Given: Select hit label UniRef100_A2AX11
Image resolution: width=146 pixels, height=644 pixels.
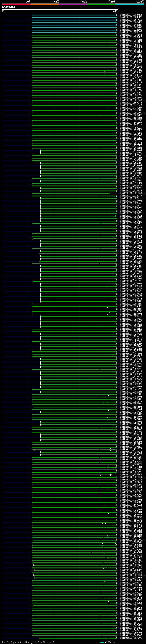Looking at the screenshot, I should point(131,316).
